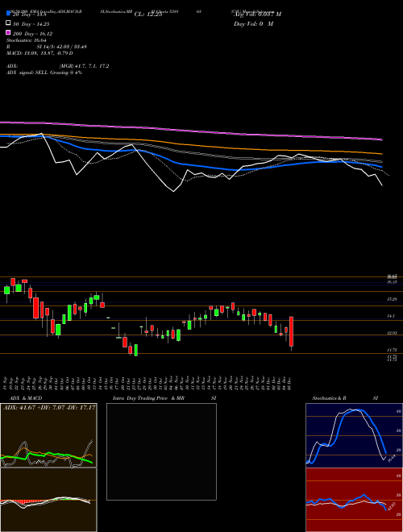Click the 'Stochastics & RSI' panel title
Screen dimensions: 403x532
pos(345,398)
